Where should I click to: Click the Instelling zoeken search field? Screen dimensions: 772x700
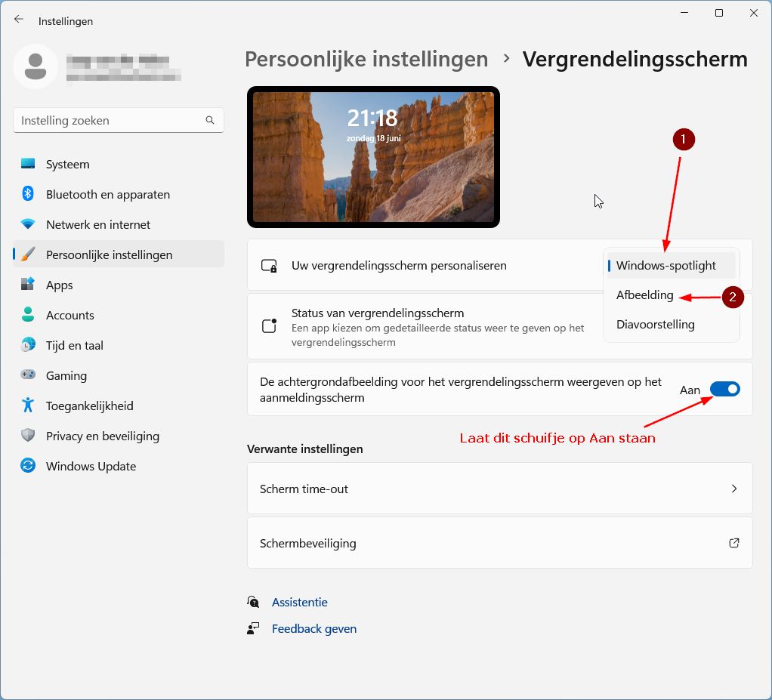pyautogui.click(x=110, y=120)
